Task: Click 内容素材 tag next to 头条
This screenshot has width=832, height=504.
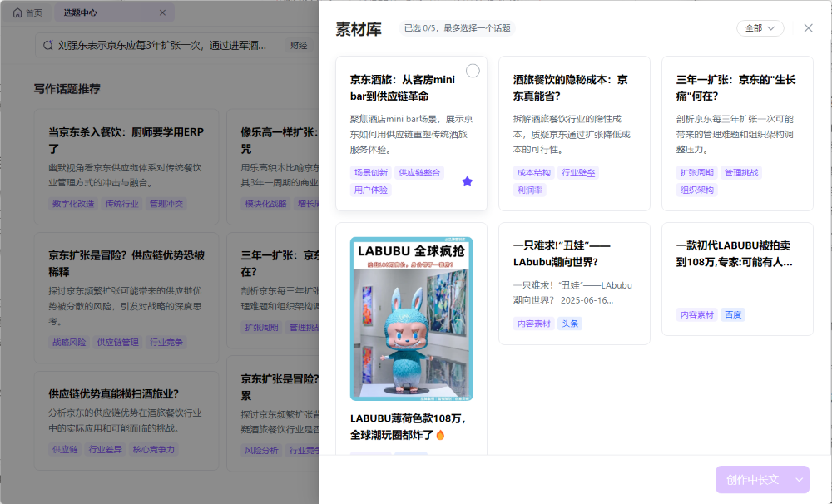Action: 533,324
